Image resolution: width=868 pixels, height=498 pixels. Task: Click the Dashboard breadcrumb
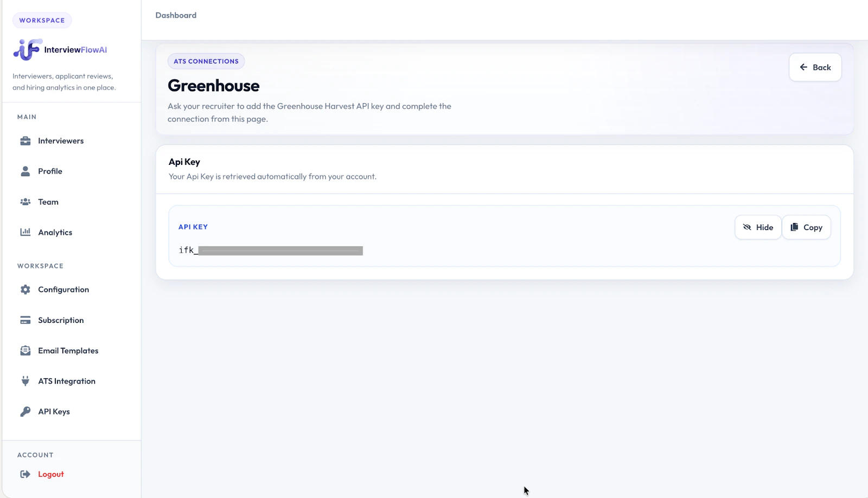pyautogui.click(x=176, y=15)
